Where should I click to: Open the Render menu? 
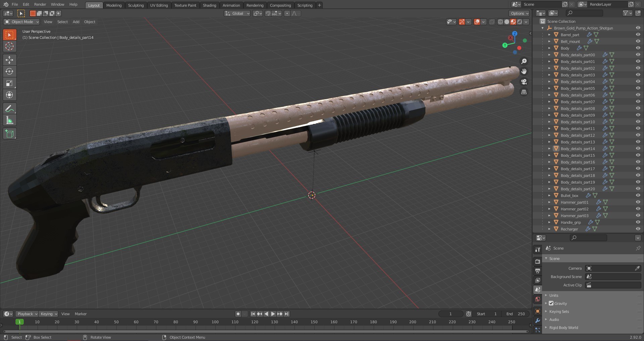click(x=40, y=4)
